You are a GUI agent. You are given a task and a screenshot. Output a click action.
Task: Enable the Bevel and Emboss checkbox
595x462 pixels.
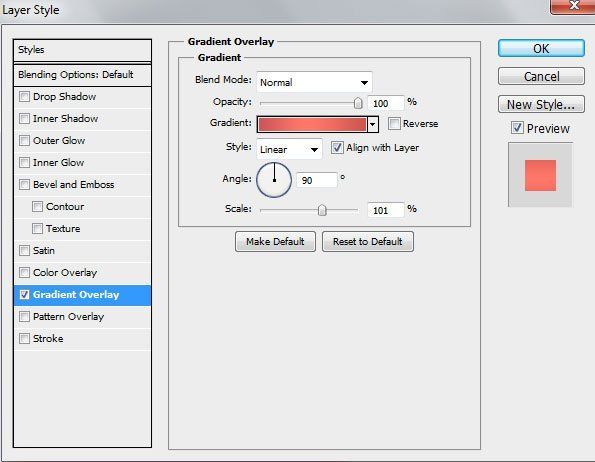24,185
